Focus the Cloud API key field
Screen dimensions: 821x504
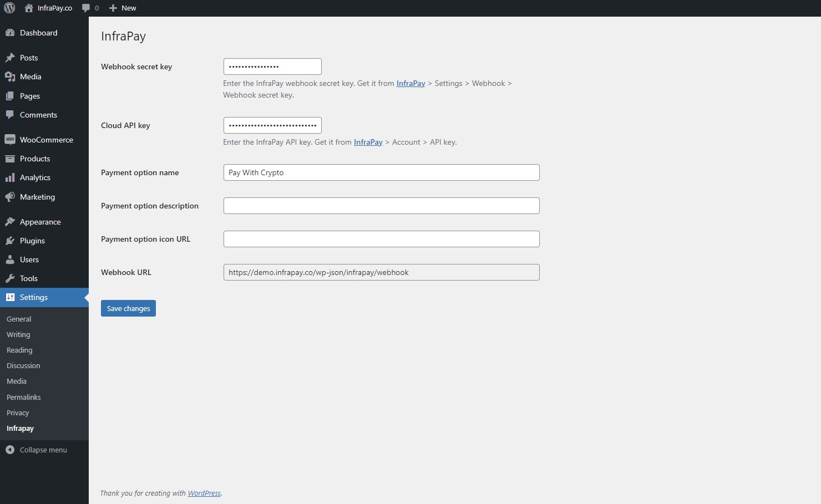(272, 125)
